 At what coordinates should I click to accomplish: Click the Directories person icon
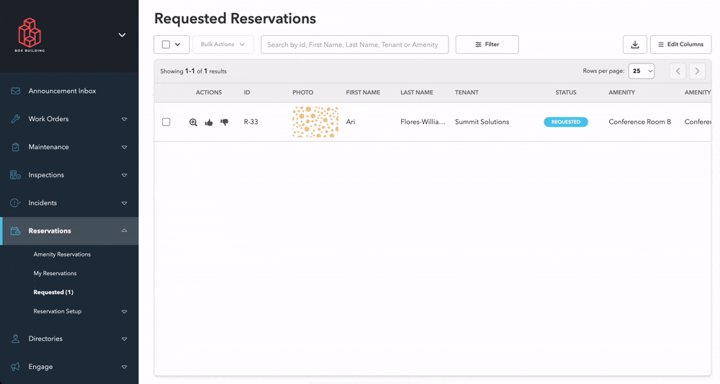(x=15, y=339)
